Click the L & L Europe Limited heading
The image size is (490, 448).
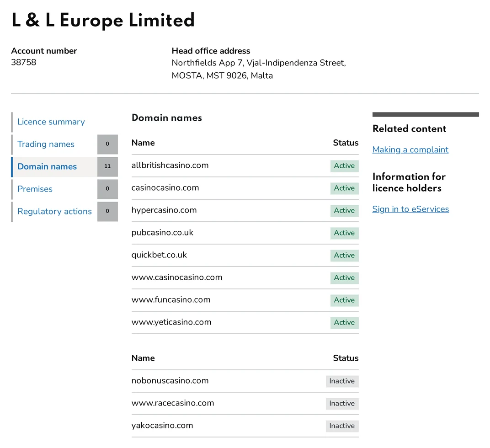tap(103, 20)
